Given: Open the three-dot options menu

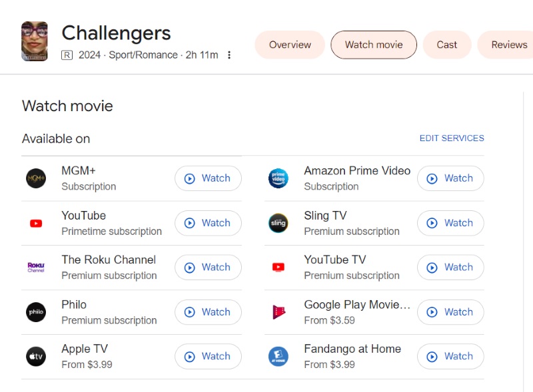Looking at the screenshot, I should pos(229,55).
